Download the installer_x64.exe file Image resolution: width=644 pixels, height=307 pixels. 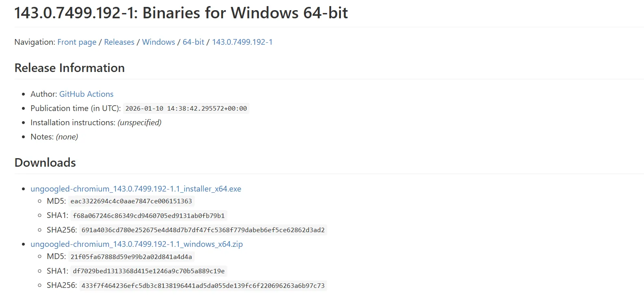(136, 189)
